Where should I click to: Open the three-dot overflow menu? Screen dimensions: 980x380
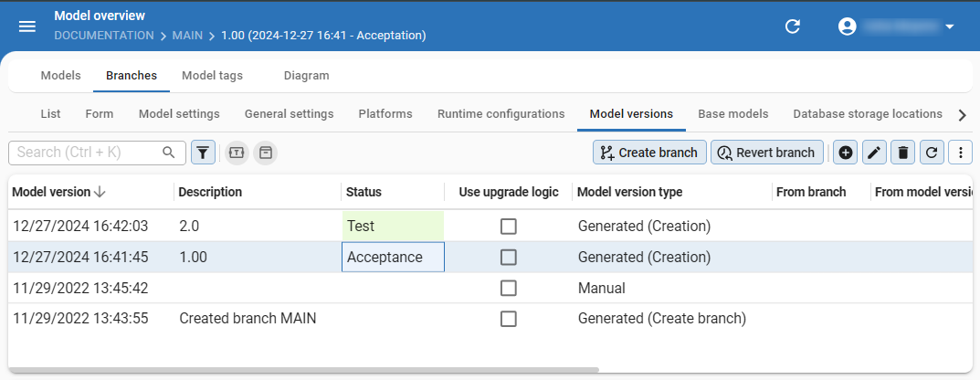pyautogui.click(x=960, y=153)
